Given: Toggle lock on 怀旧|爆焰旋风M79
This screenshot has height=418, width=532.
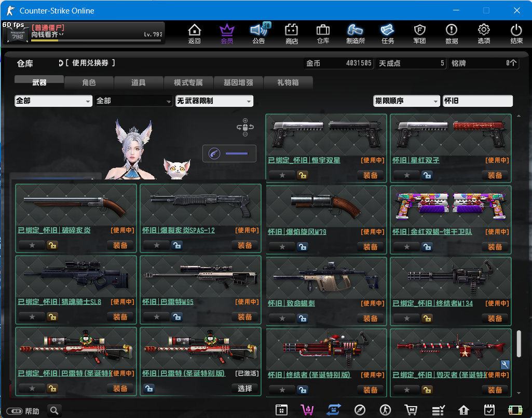Looking at the screenshot, I should (x=302, y=247).
